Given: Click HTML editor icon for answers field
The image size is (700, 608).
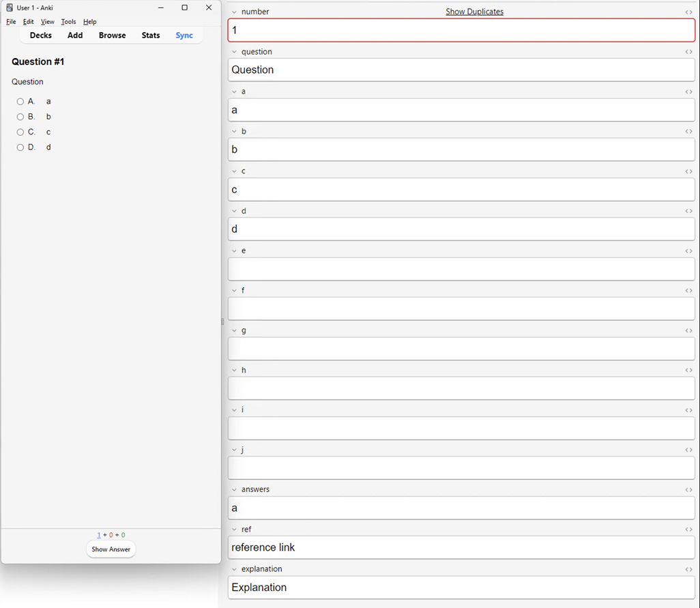Looking at the screenshot, I should 688,490.
